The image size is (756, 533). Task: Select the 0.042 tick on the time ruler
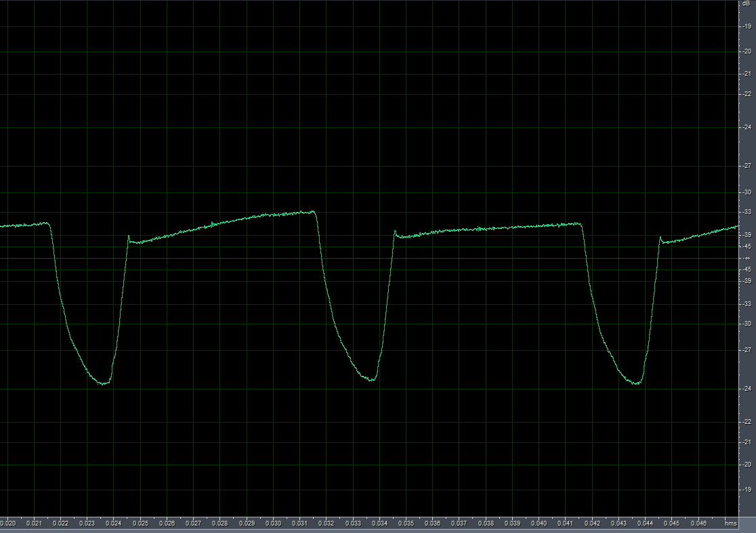tap(592, 524)
